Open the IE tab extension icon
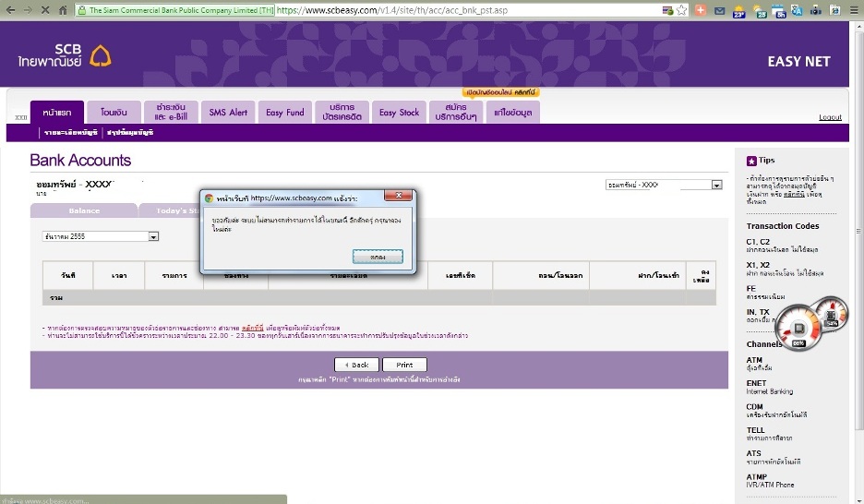The image size is (864, 504). coord(835,10)
